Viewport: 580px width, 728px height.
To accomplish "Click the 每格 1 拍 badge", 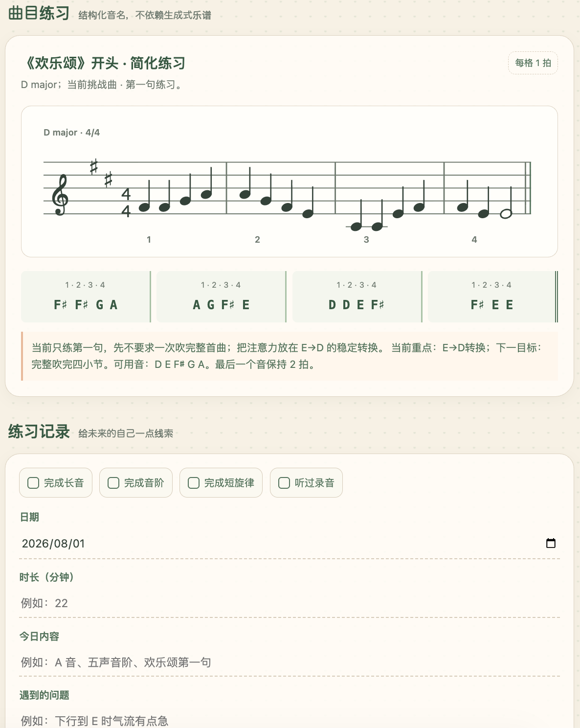I will tap(533, 63).
